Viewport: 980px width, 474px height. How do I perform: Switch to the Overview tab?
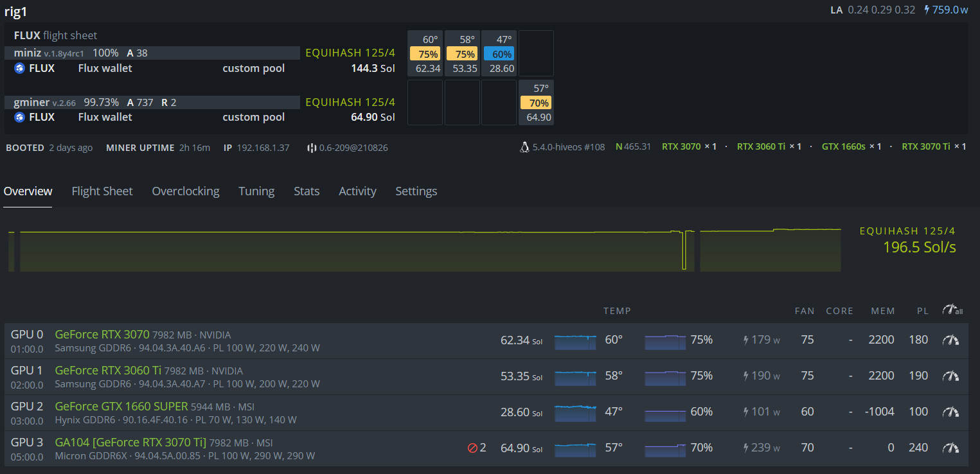pyautogui.click(x=28, y=191)
